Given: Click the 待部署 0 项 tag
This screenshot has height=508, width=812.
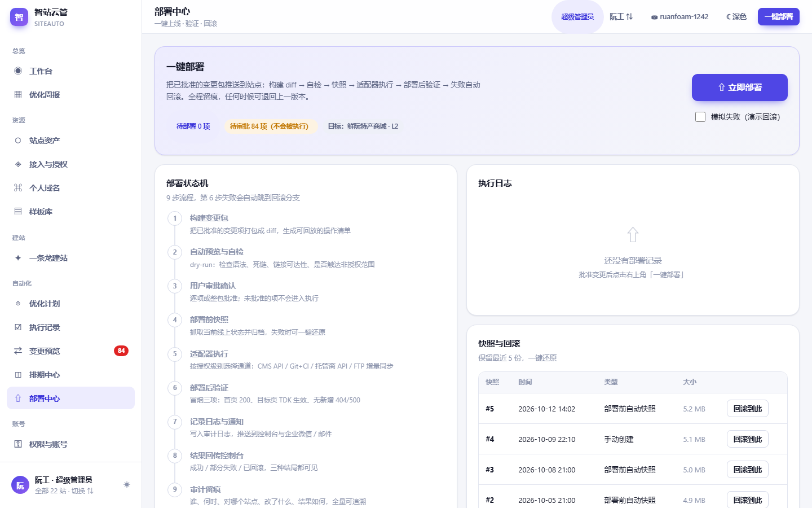Looking at the screenshot, I should click(x=193, y=126).
